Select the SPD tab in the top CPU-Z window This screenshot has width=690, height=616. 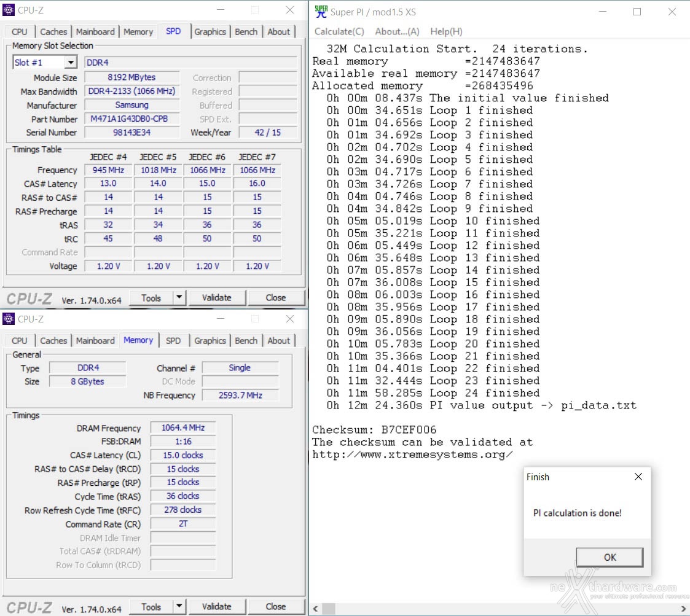click(x=173, y=31)
